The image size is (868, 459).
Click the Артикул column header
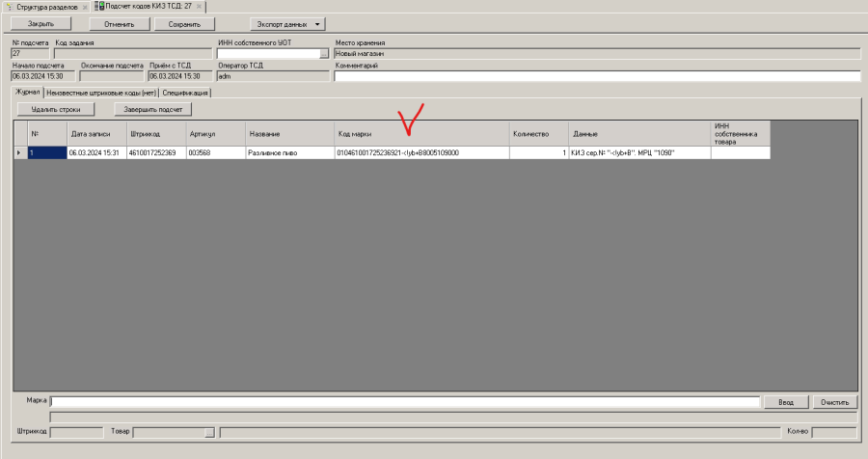[216, 134]
